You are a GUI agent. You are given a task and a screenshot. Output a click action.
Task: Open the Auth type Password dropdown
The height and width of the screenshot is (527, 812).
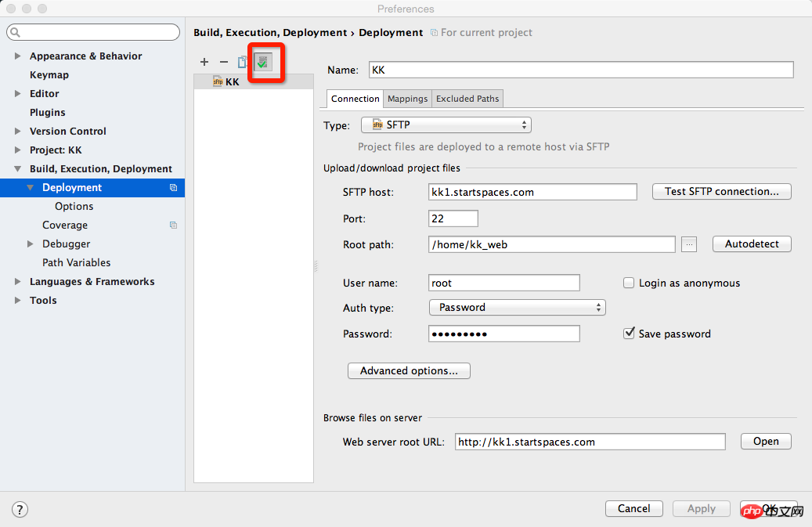[x=518, y=308]
